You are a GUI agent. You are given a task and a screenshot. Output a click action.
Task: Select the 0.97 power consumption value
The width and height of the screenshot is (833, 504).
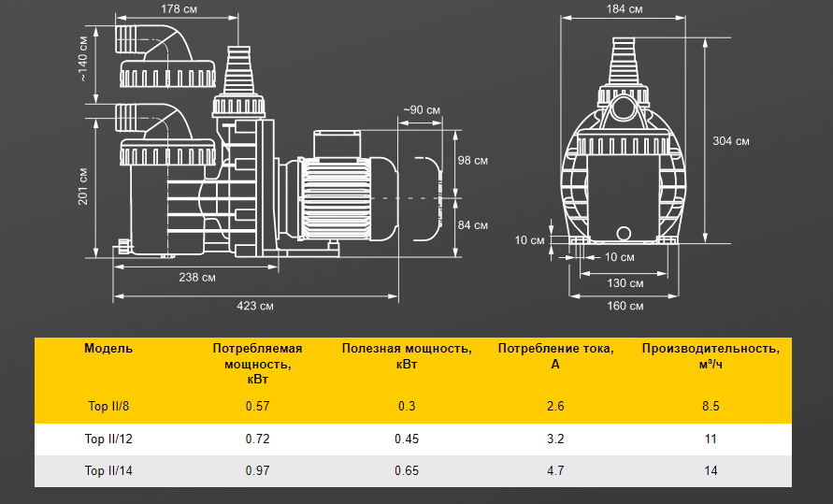(x=257, y=471)
